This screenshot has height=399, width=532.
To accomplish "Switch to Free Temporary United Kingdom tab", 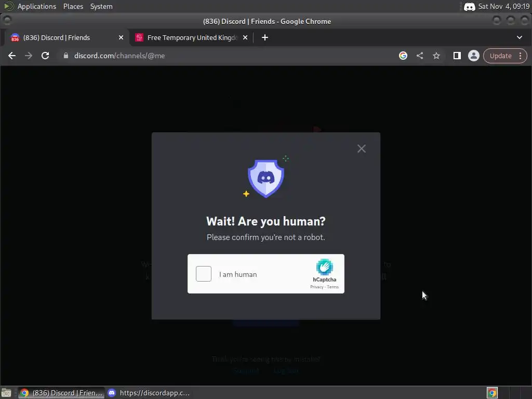I will point(192,37).
